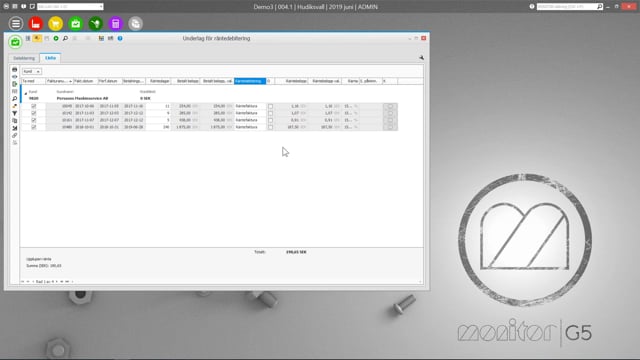The image size is (640, 360).
Task: Tick the checkbox after Räntefaktura in 5-day row
Action: click(270, 120)
